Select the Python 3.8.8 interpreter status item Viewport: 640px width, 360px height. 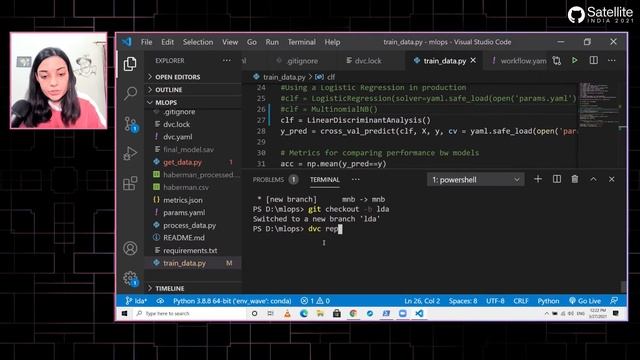232,301
